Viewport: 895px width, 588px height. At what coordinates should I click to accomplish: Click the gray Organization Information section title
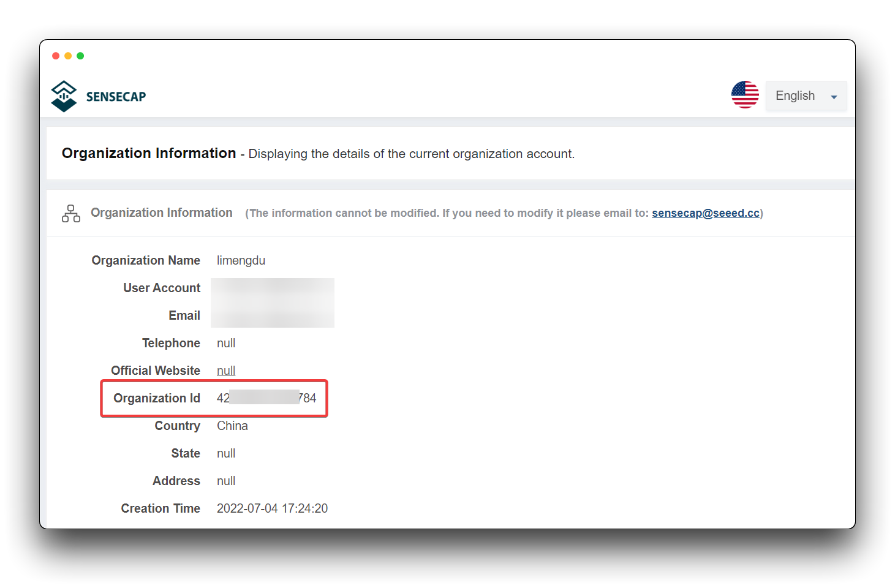click(162, 213)
